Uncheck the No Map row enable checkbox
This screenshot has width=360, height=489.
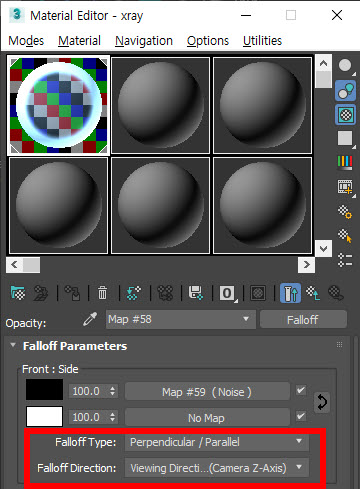pos(301,416)
